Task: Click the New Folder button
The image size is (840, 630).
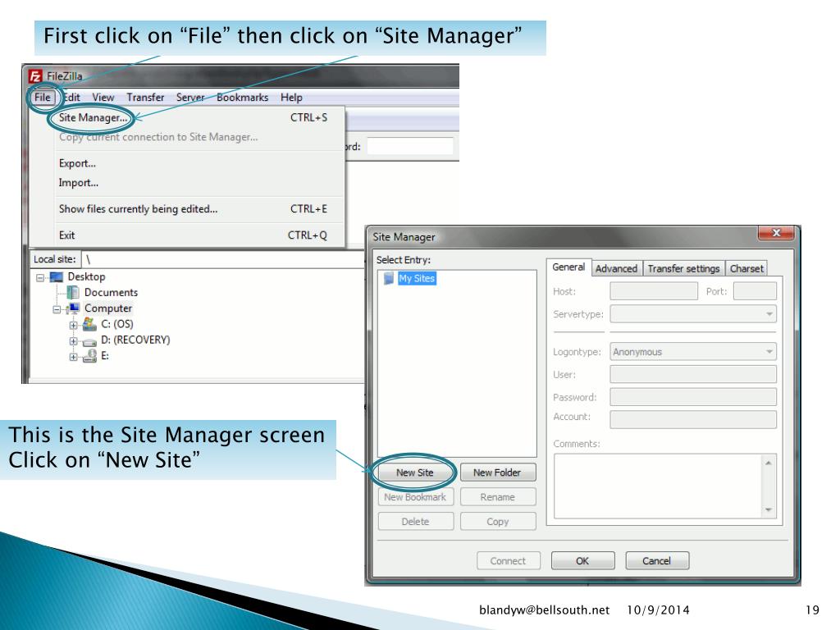Action: tap(497, 472)
